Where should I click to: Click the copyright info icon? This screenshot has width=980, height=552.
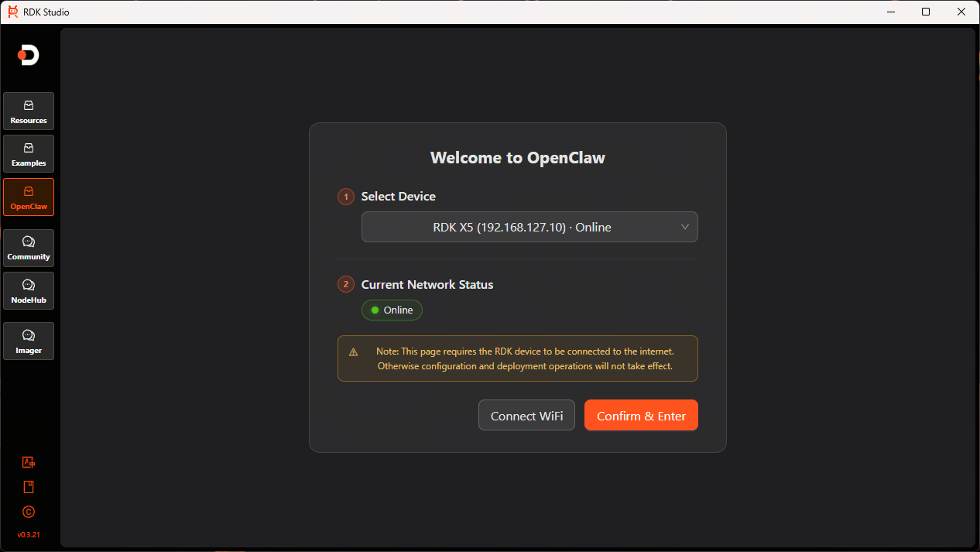pos(29,512)
